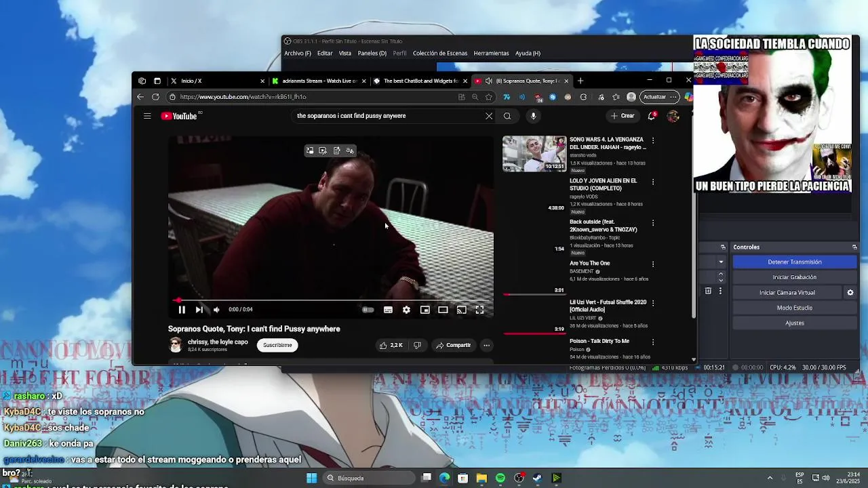The height and width of the screenshot is (488, 868).
Task: Toggle the YouTube autoplay switch
Action: 368,310
